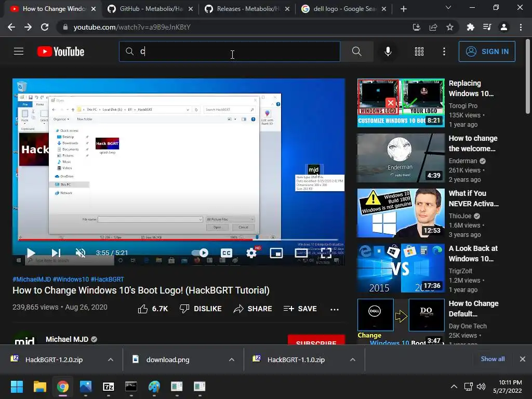Seek on the red video progress bar
532x399 pixels.
[x=179, y=240]
